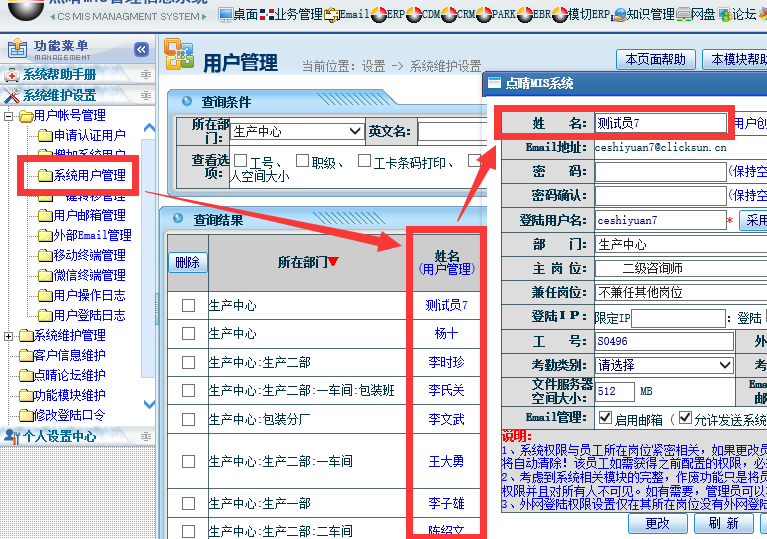This screenshot has height=539, width=767.
Task: Expand the 系统维护管理 tree node
Action: coord(10,335)
